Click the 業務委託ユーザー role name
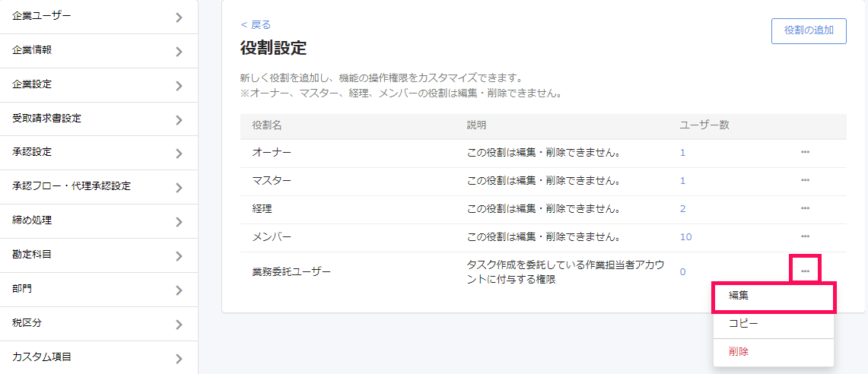The width and height of the screenshot is (868, 374). pyautogui.click(x=291, y=271)
